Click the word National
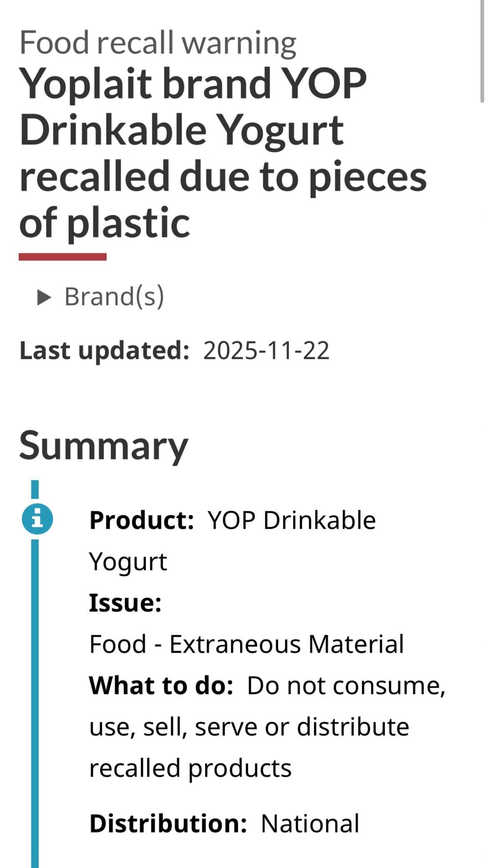 (310, 823)
